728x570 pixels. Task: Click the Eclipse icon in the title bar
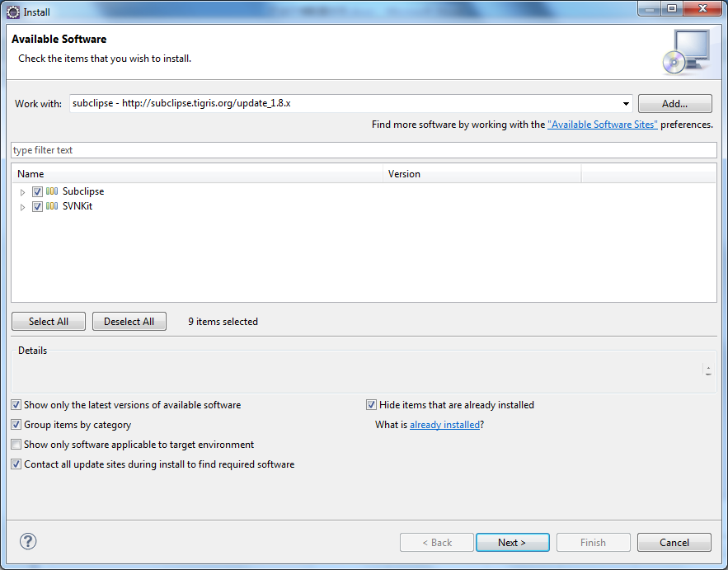tap(13, 12)
